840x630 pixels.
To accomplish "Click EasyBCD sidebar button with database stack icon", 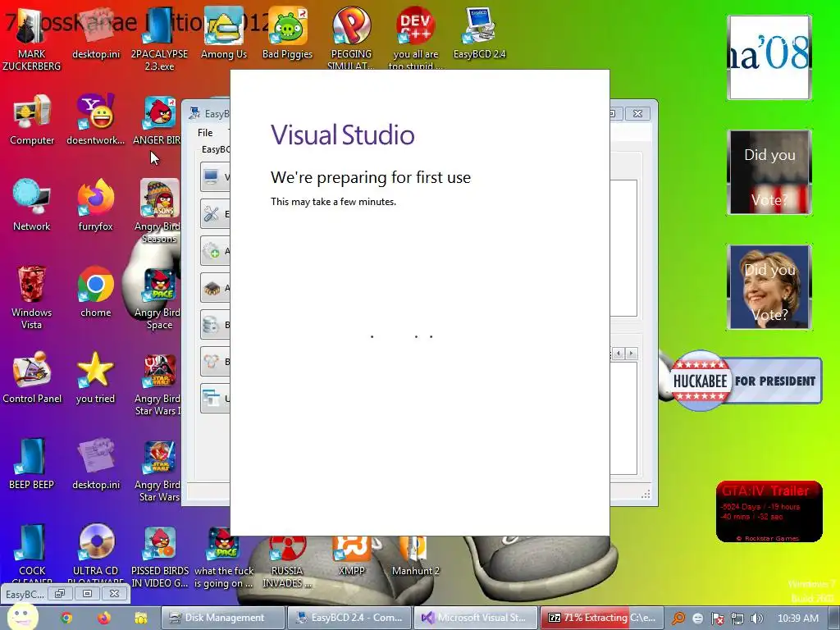I will click(x=216, y=325).
